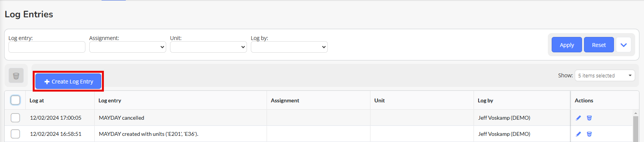Click the bulk delete trash icon
Image resolution: width=644 pixels, height=142 pixels.
pyautogui.click(x=16, y=75)
